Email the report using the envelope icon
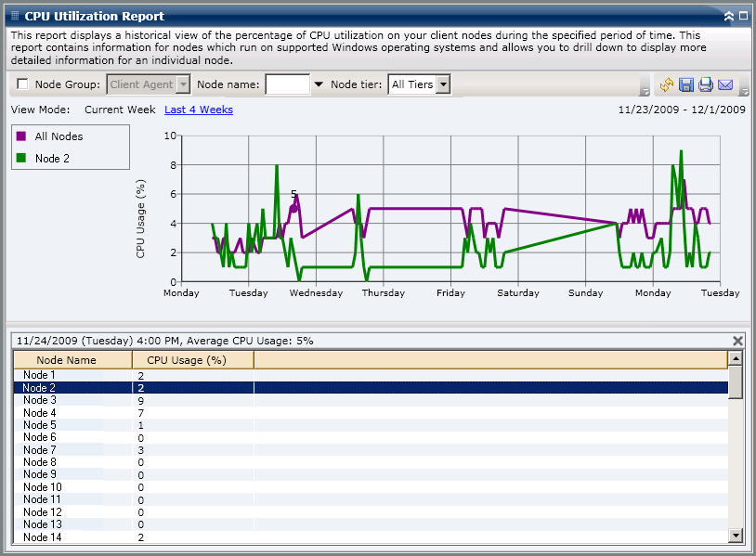 (725, 85)
